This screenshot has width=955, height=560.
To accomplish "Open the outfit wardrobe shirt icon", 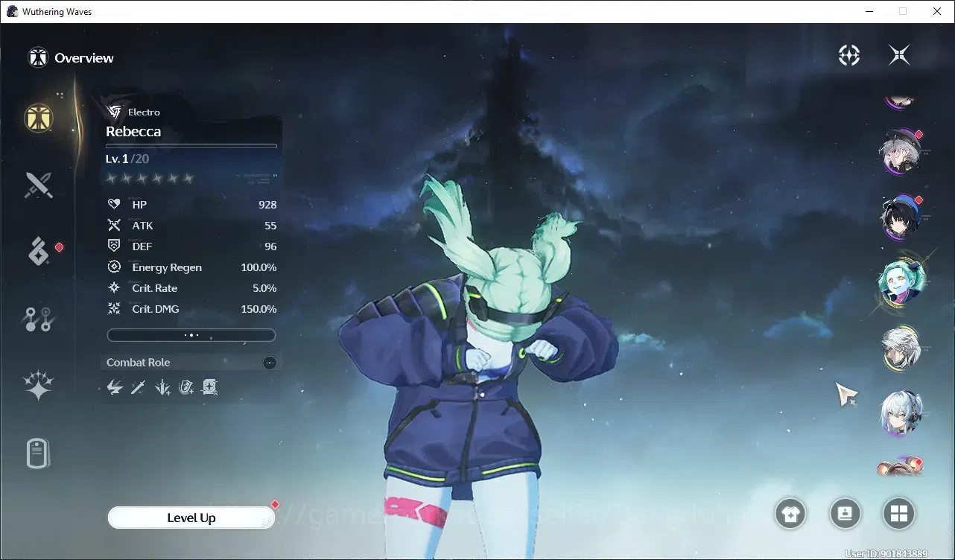I will tap(790, 513).
